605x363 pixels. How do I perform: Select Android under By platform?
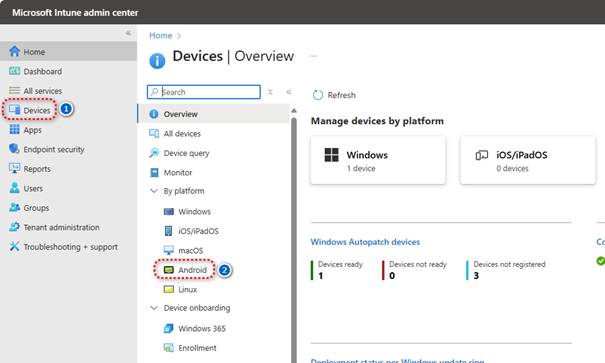(x=213, y=270)
